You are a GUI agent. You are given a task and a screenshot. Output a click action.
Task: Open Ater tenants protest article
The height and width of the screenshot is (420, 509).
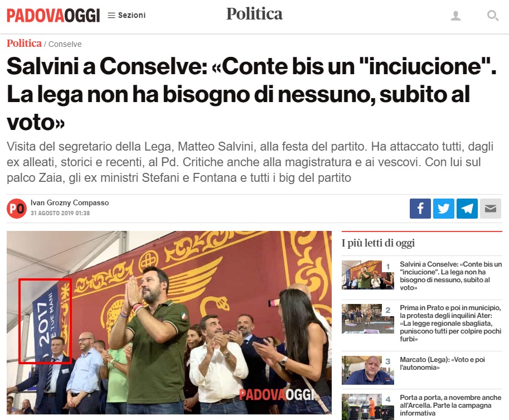coord(450,323)
